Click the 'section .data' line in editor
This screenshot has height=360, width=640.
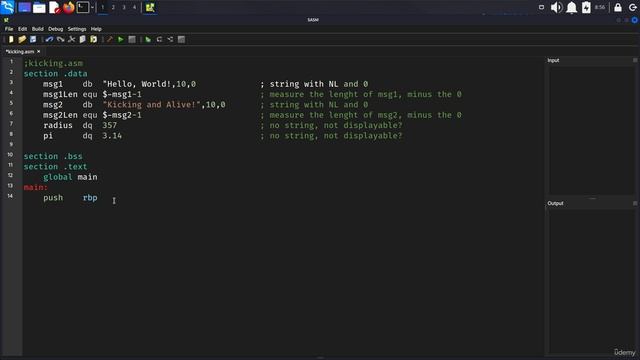56,74
